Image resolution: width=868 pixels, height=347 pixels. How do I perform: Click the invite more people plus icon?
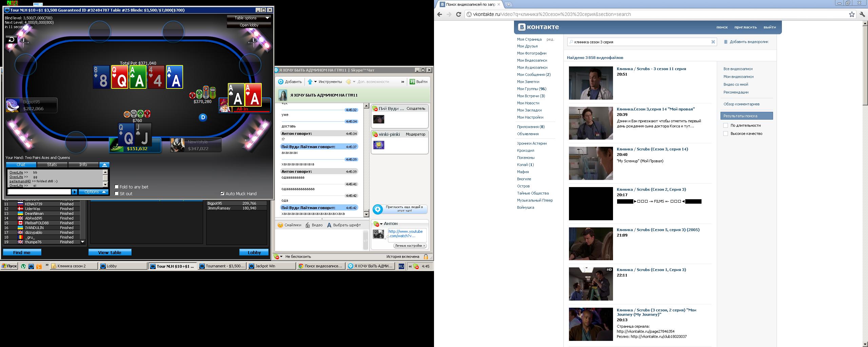pos(377,209)
